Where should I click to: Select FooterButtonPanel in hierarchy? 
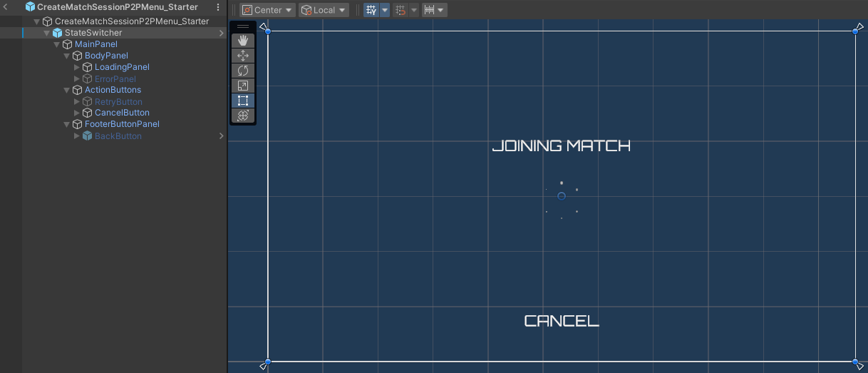point(122,124)
